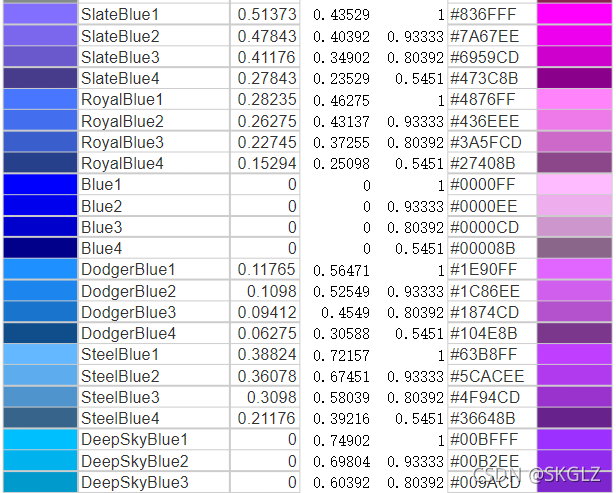Click the Blue1 color swatch
616x493 pixels.
pyautogui.click(x=40, y=184)
